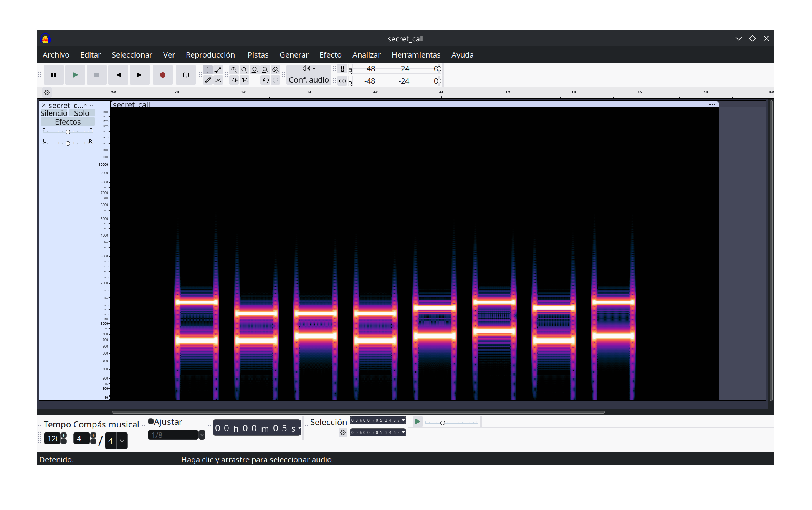Screen dimensions: 812x510
Task: Open the Efecto menu
Action: (x=330, y=55)
